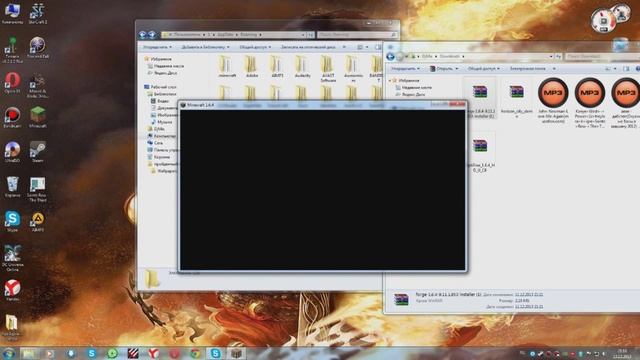
Task: Open Общий доступ menu in Downloads window
Action: tap(484, 69)
